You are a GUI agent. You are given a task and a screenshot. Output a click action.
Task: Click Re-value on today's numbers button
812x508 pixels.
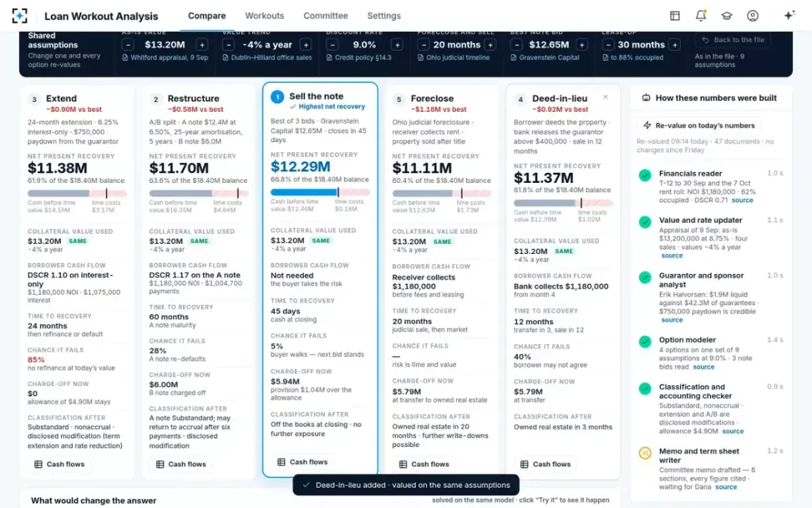click(x=698, y=125)
